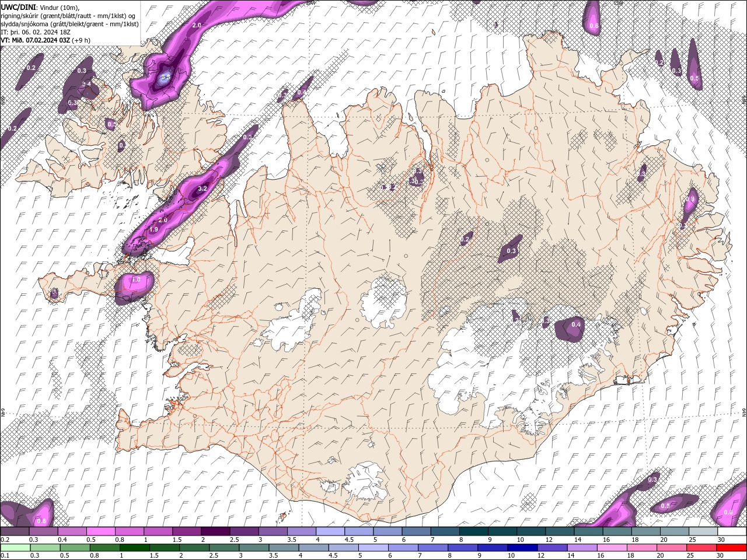The height and width of the screenshot is (560, 747).
Task: Click the 'UWC/DINI' title text
Action: [x=19, y=6]
